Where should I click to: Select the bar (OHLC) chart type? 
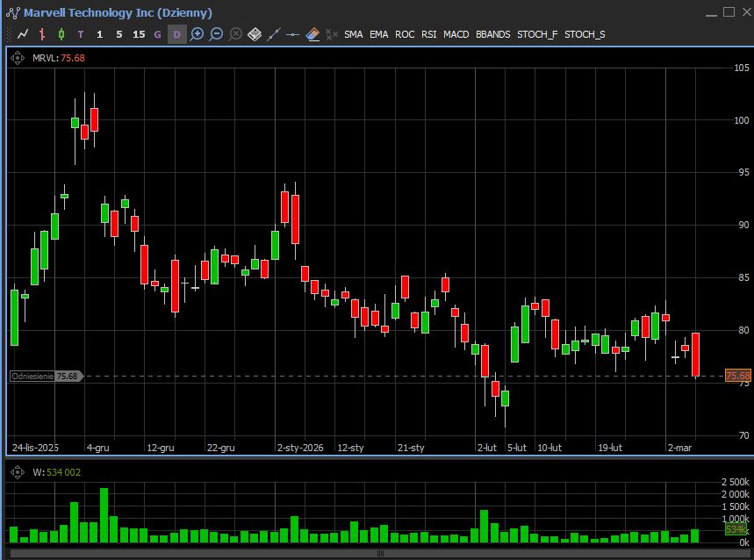[42, 34]
